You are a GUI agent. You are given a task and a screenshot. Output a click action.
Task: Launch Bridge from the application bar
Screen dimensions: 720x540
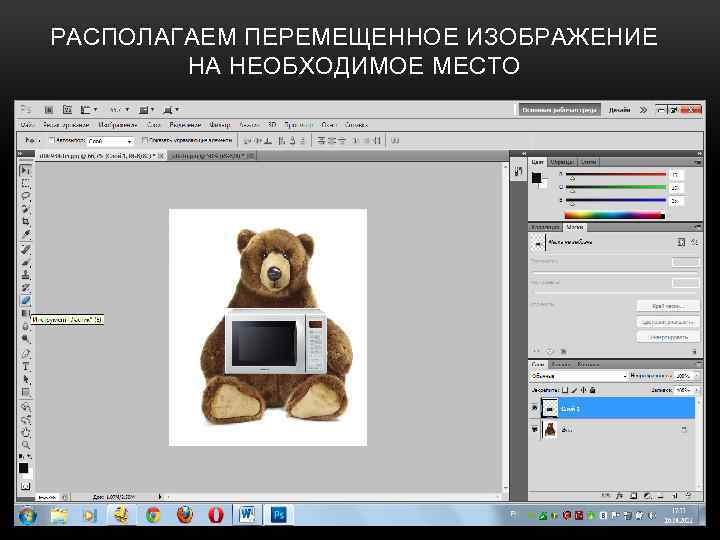48,110
